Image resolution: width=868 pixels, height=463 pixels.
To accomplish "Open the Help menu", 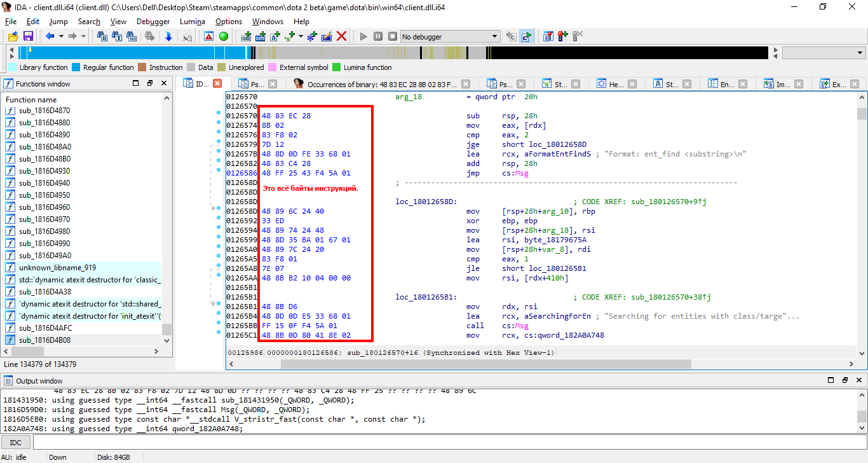I will click(x=301, y=21).
